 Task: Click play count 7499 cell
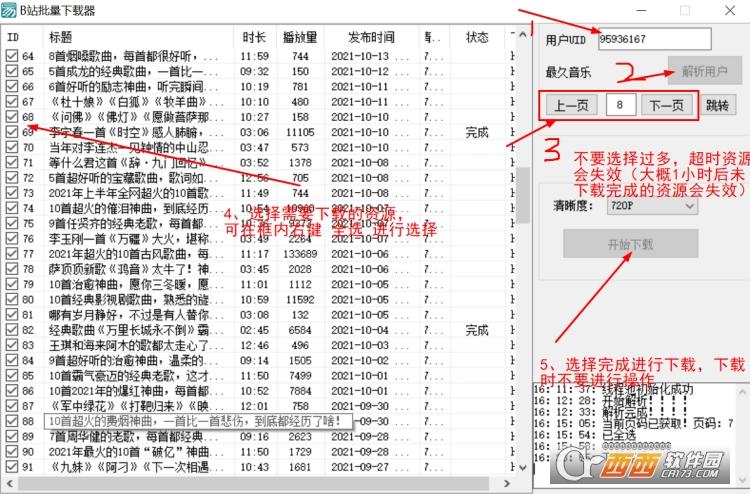300,376
